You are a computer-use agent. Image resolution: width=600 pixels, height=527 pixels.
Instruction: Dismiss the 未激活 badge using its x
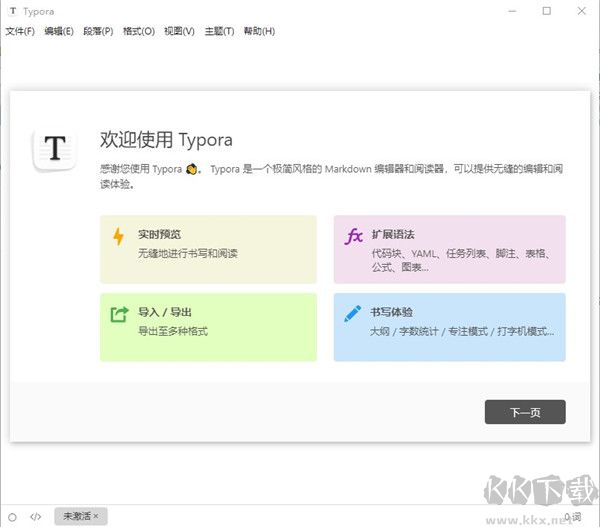point(96,516)
